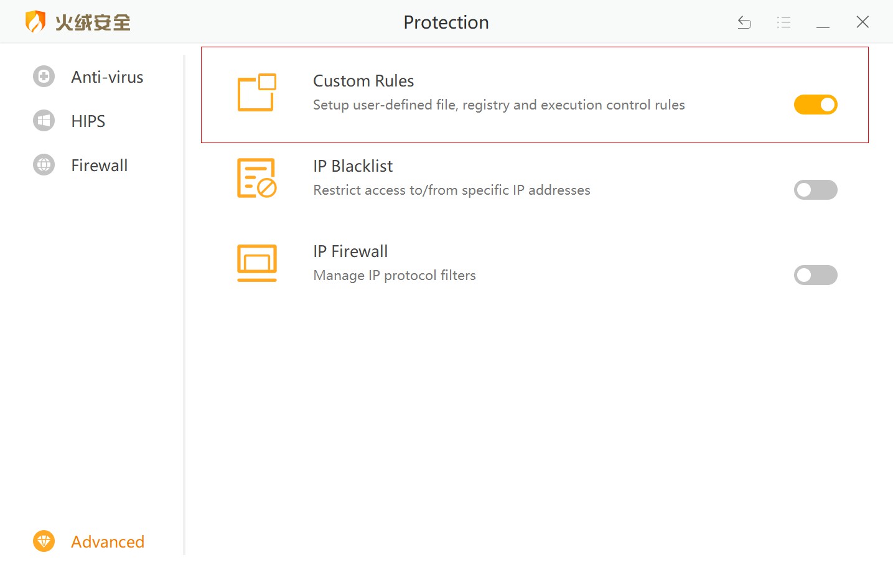
Task: Select the Advanced section label
Action: click(x=107, y=542)
